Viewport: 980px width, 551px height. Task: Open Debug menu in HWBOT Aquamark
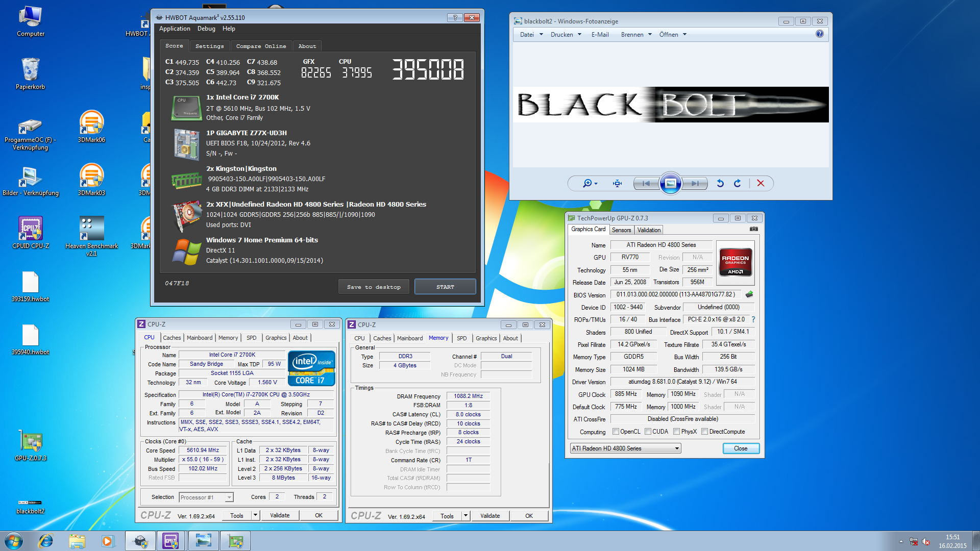point(206,29)
